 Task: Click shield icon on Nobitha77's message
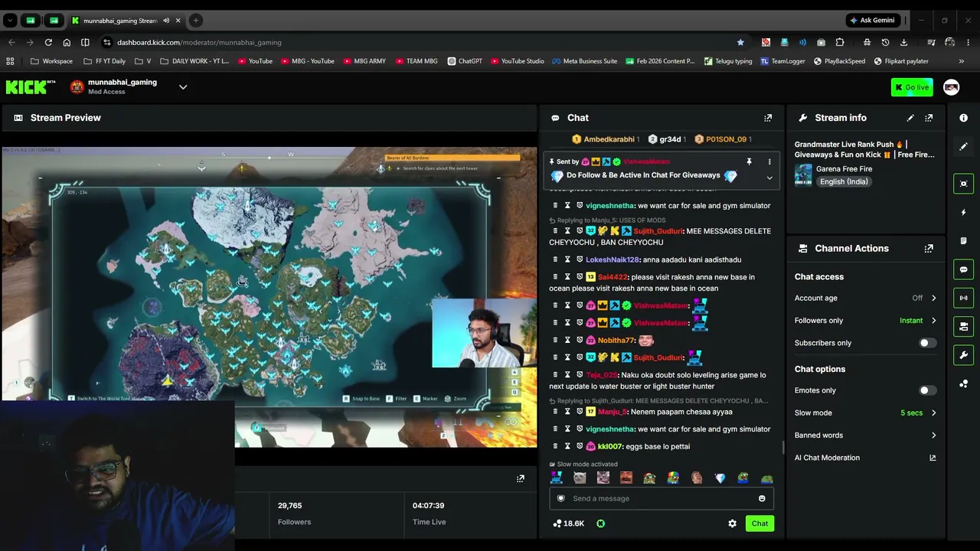click(580, 340)
